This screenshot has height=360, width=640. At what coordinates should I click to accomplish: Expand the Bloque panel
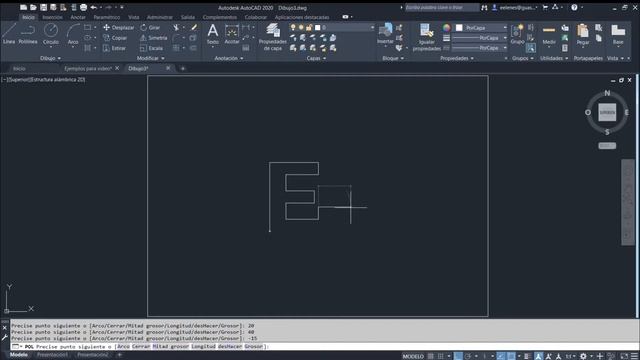(393, 58)
